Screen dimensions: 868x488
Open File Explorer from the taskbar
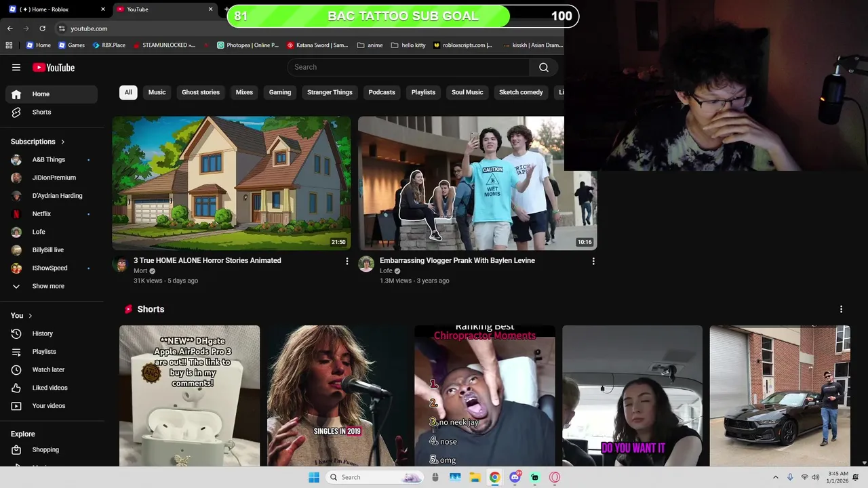pos(475,477)
